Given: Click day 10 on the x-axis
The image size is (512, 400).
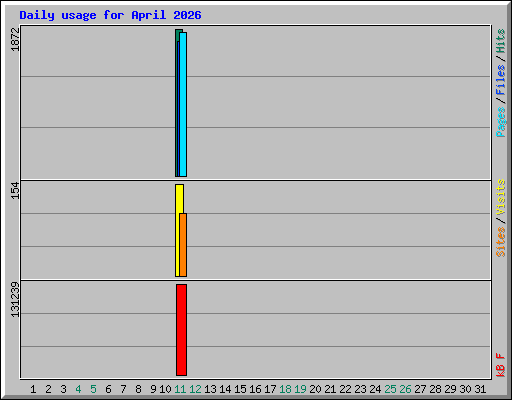Looking at the screenshot, I should coord(165,389).
